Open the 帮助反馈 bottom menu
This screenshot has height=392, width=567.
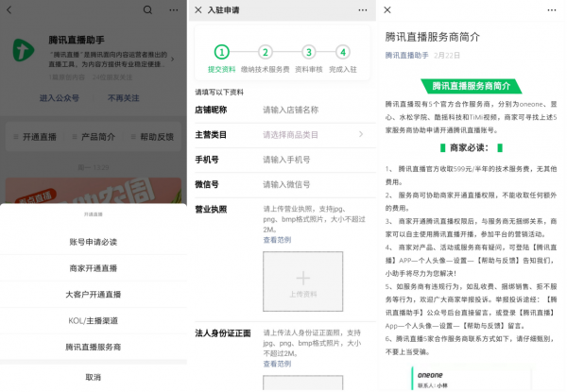[x=152, y=137]
